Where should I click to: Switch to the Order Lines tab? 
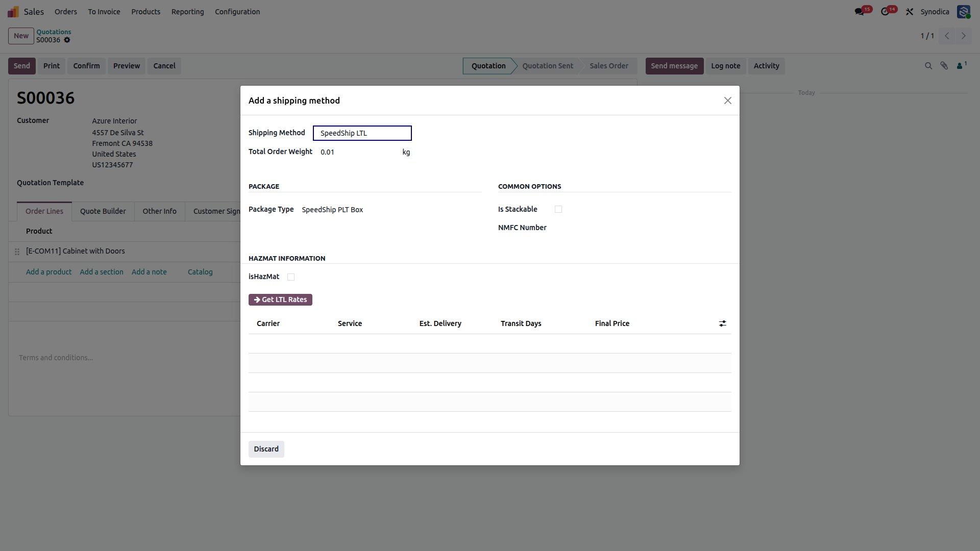pos(44,211)
